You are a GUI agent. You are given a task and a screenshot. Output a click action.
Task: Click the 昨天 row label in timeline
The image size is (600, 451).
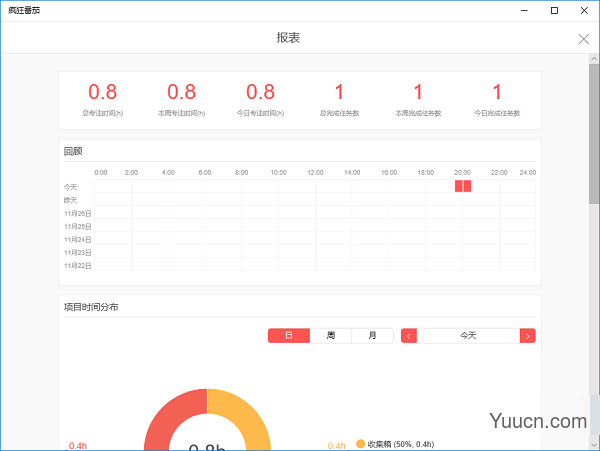(x=70, y=200)
